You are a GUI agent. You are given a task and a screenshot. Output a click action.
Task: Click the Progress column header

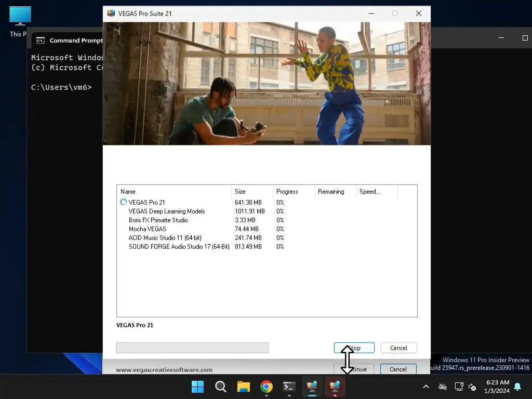tap(294, 191)
